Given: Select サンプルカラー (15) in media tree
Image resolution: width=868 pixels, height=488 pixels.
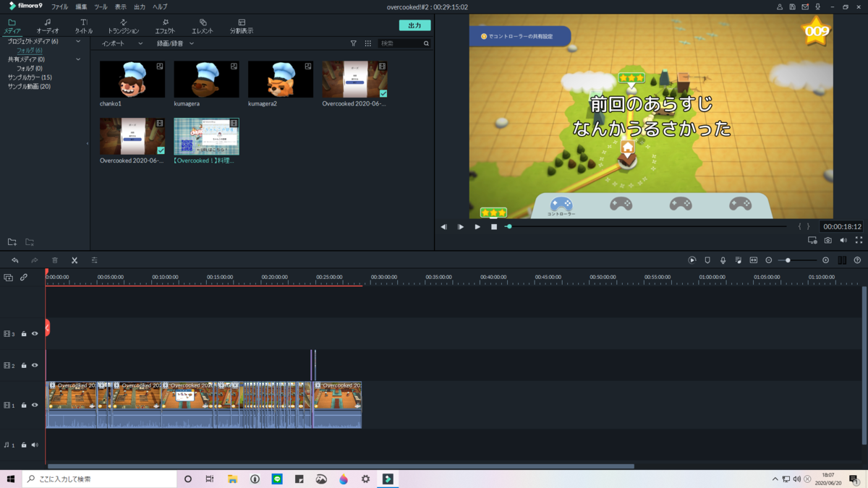Looking at the screenshot, I should (30, 77).
